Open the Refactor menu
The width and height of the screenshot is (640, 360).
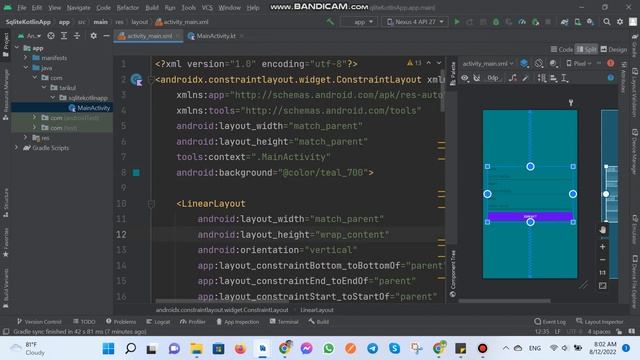[127, 7]
